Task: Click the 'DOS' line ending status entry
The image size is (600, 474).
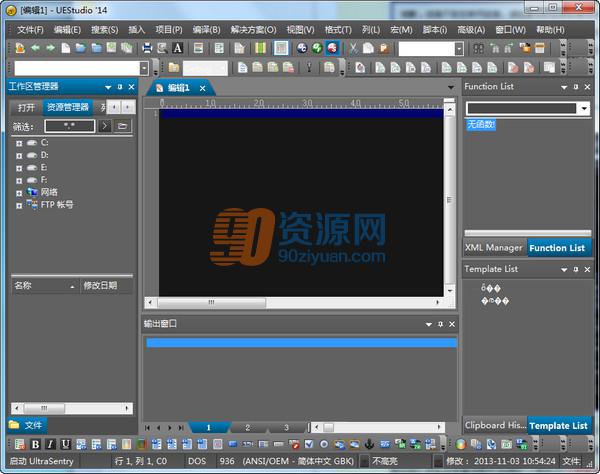Action: [x=197, y=461]
